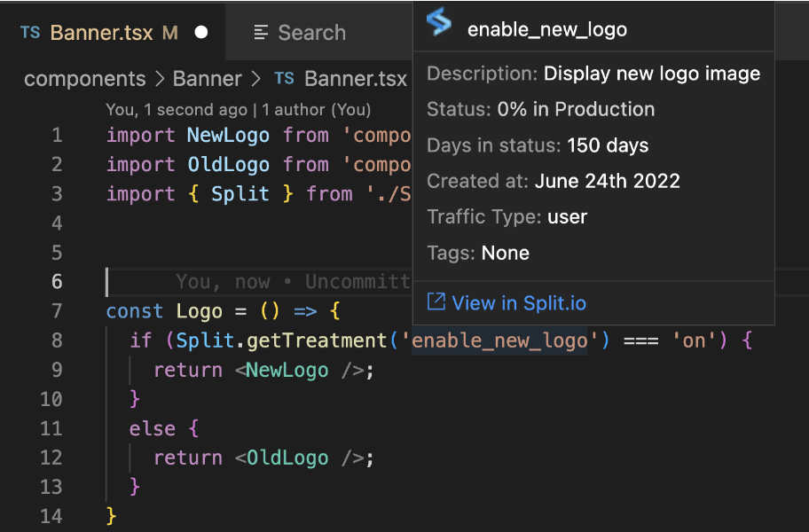The height and width of the screenshot is (532, 809).
Task: Click the TS file icon on the Banner.tsx tab
Action: [x=30, y=33]
